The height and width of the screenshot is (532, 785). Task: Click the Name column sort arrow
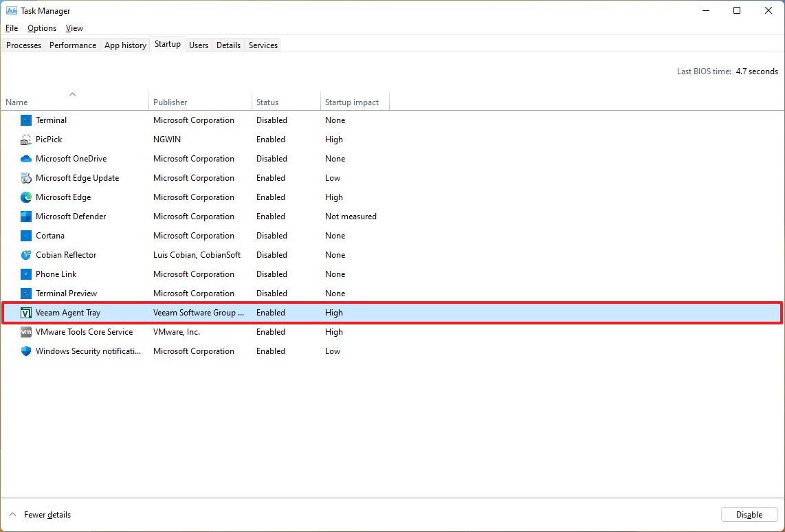coord(72,94)
